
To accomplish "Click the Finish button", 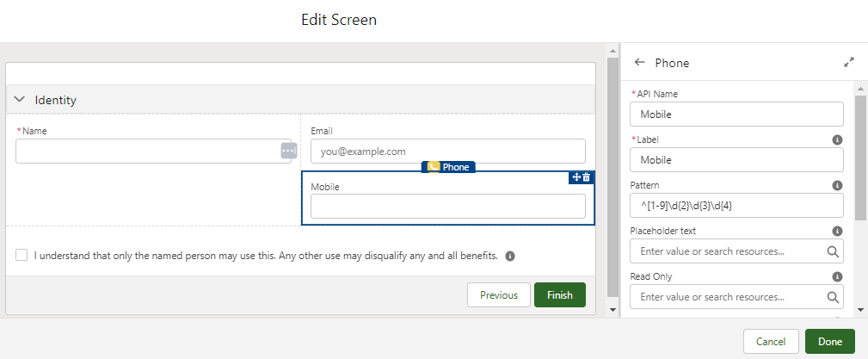I will pos(559,295).
